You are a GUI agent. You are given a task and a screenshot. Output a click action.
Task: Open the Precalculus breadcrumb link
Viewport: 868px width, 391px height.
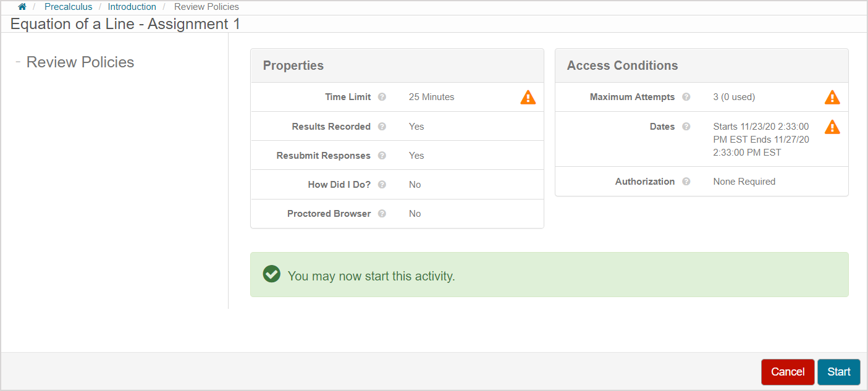click(x=68, y=7)
